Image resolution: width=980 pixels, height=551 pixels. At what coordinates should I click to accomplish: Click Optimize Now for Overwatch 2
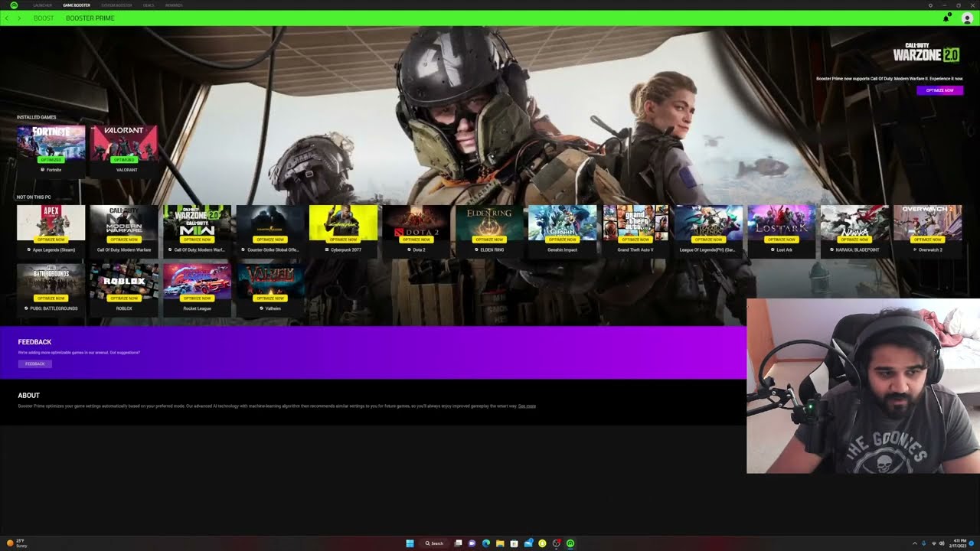[x=928, y=240]
